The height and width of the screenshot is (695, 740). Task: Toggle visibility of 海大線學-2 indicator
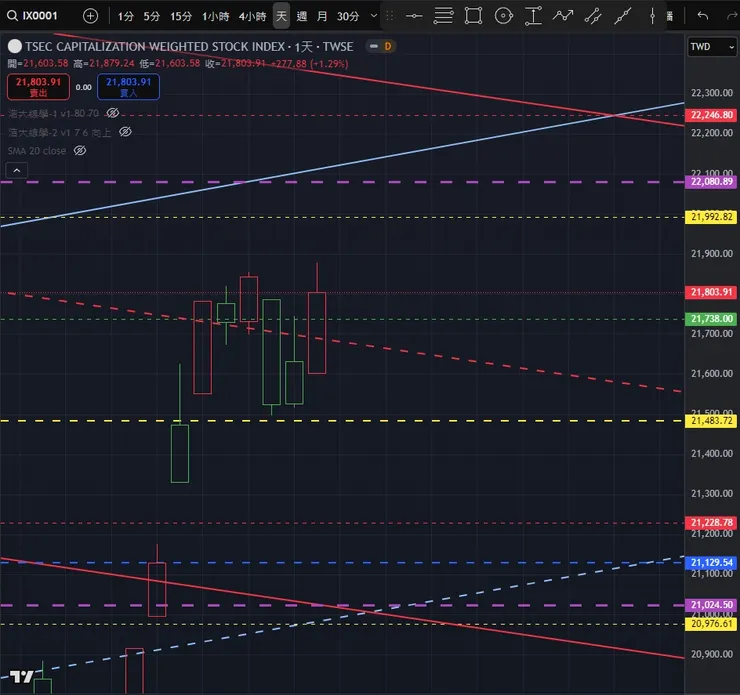point(125,132)
